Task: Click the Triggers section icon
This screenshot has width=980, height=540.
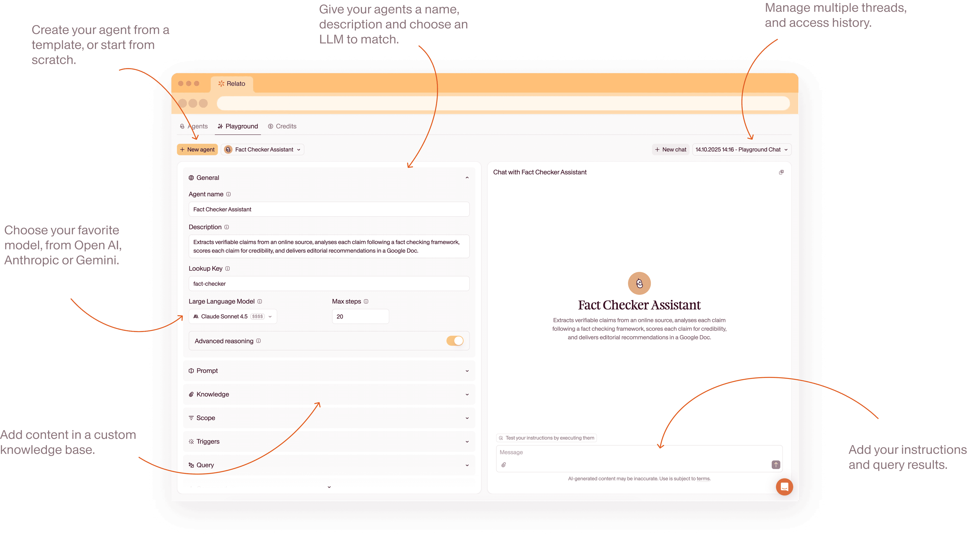Action: [x=191, y=441]
